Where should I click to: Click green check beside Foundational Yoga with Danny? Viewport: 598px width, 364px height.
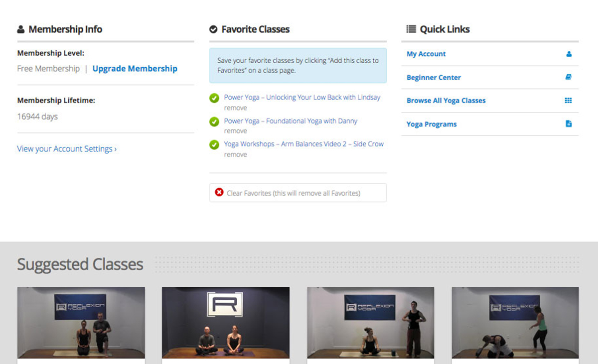tap(214, 121)
